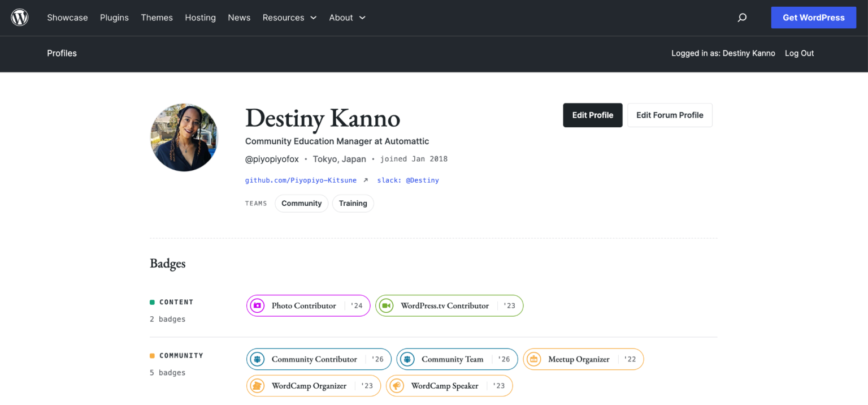Open the search magnifier icon
This screenshot has width=868, height=405.
(x=742, y=18)
